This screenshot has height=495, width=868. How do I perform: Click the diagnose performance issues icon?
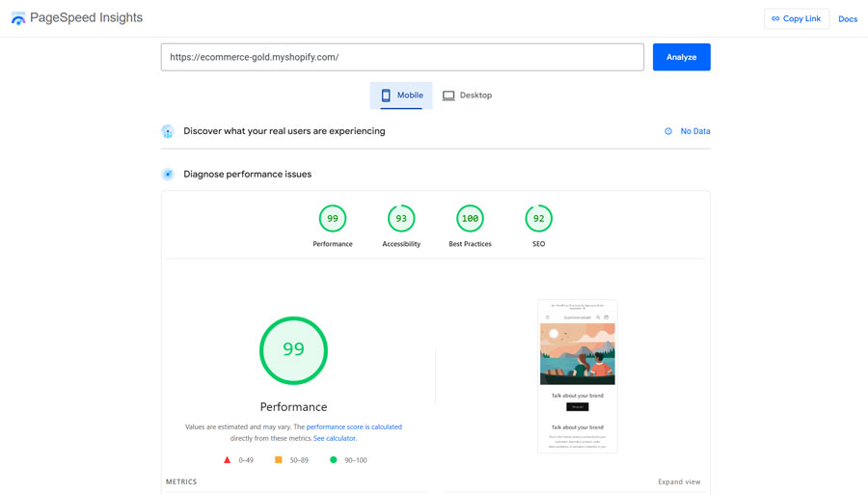click(168, 175)
